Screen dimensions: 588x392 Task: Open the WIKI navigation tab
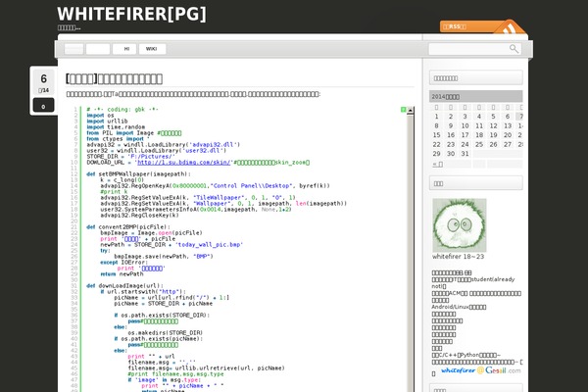point(152,49)
